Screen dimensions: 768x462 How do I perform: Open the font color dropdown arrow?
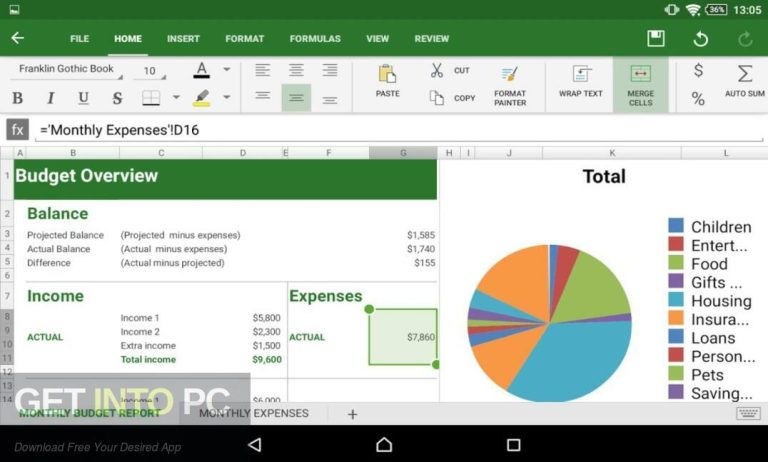coord(226,69)
